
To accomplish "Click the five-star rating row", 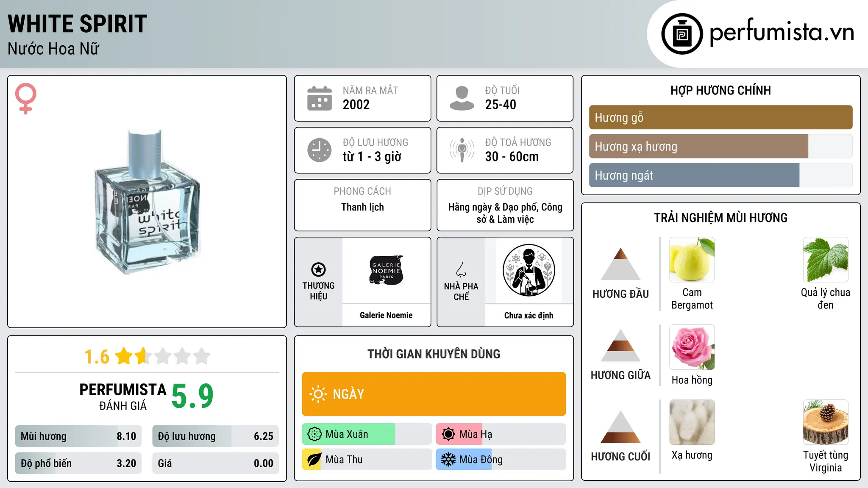I will coord(163,356).
